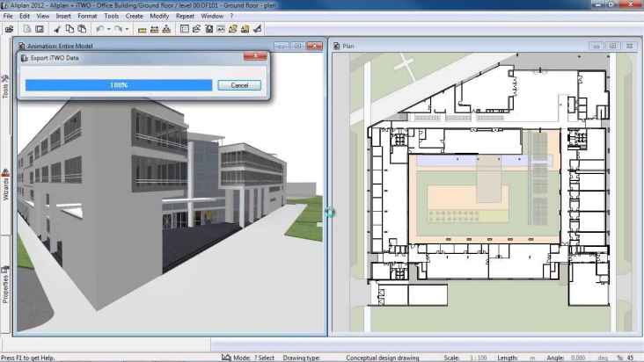
Task: Click the Redo arrow icon
Action: [x=118, y=29]
